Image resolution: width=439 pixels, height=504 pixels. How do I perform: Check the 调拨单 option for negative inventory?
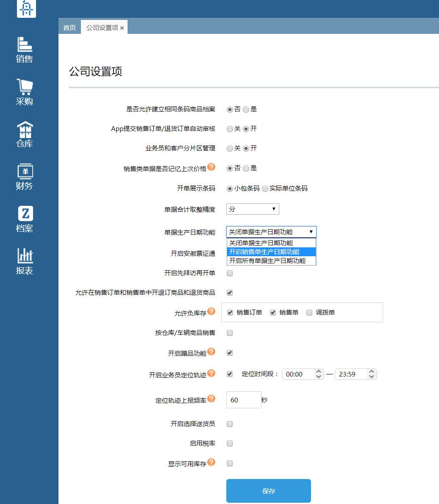[310, 313]
